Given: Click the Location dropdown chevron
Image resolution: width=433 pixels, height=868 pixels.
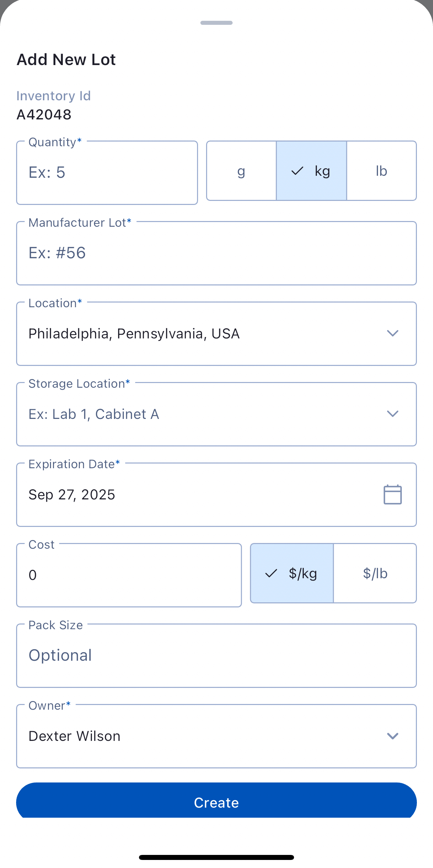Looking at the screenshot, I should coord(392,334).
